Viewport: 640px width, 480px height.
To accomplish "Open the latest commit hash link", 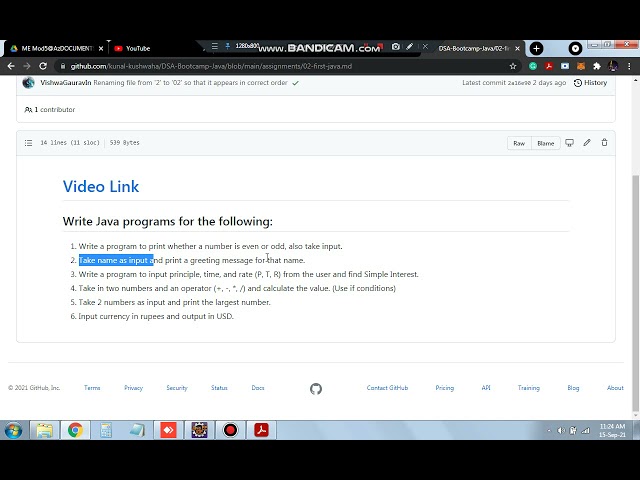I will [519, 83].
